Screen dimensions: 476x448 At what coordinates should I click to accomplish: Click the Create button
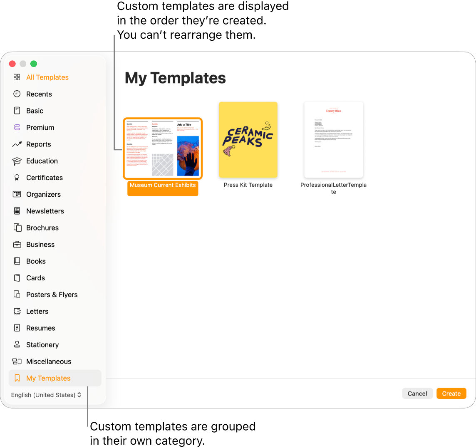451,393
